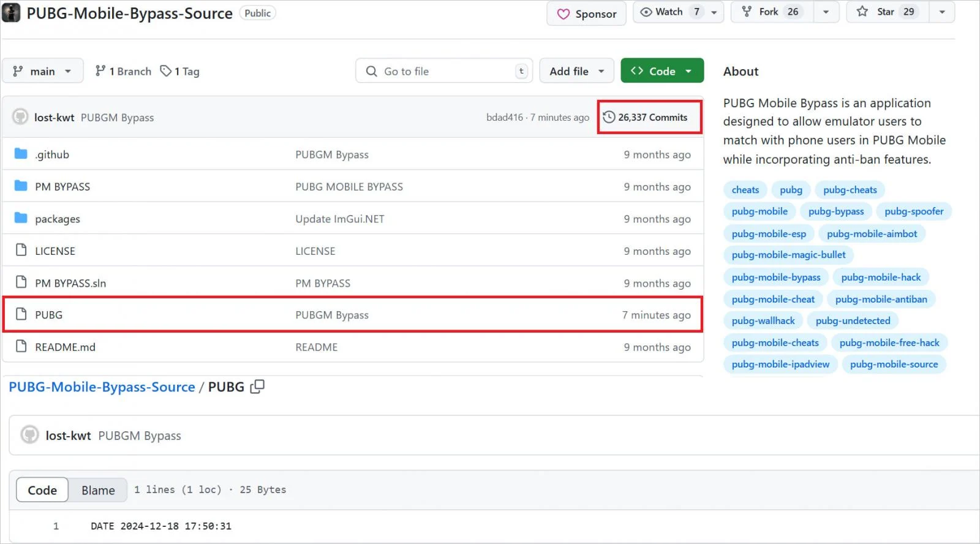Open the README.md file
The image size is (980, 544).
coord(65,347)
